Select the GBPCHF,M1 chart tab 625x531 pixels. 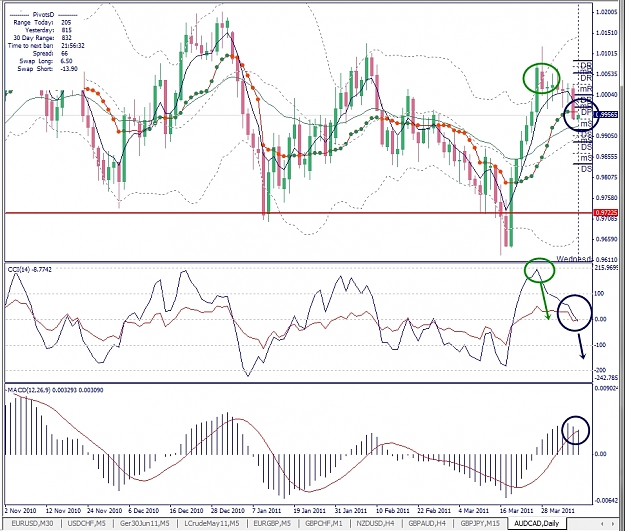click(324, 523)
